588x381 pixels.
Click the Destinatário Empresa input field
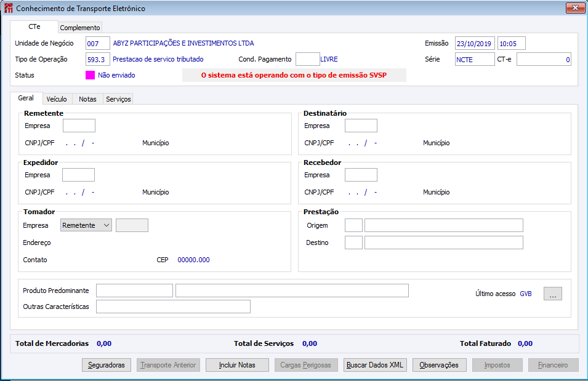click(361, 126)
